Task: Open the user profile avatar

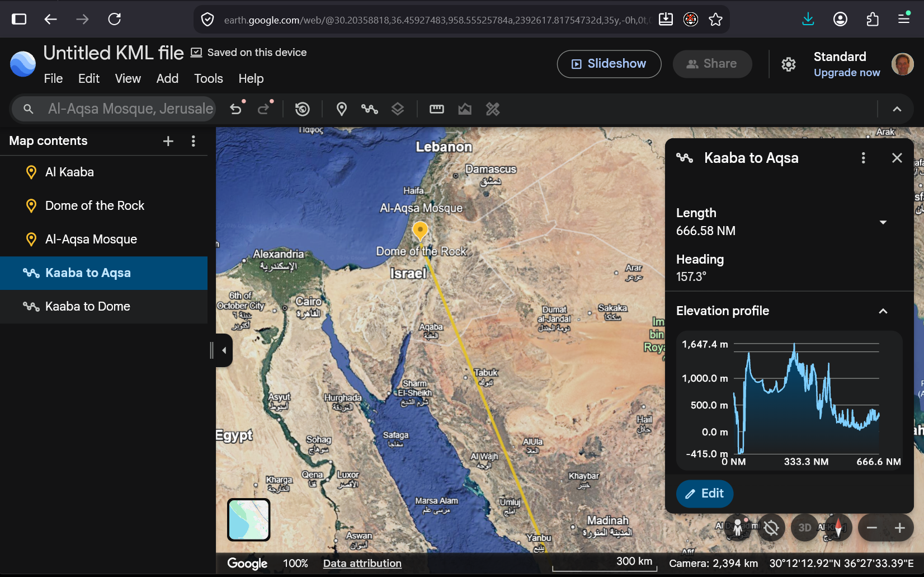Action: pos(902,64)
